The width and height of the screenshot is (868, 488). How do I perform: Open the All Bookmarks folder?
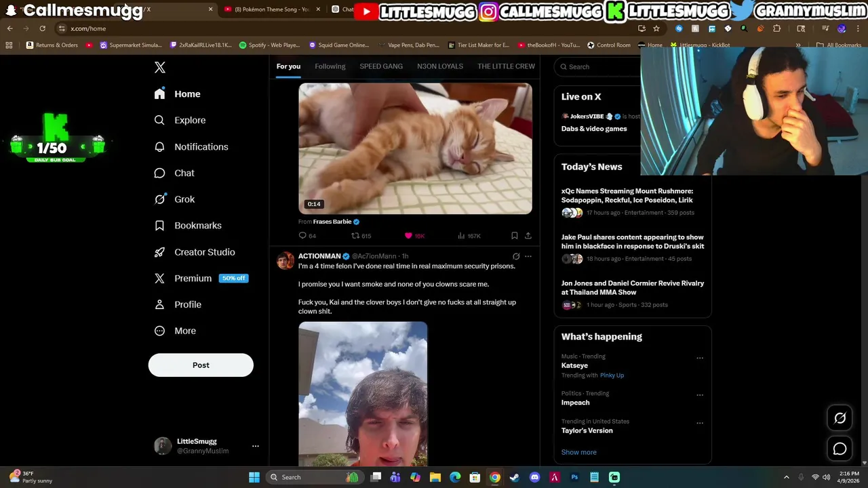[x=839, y=45]
